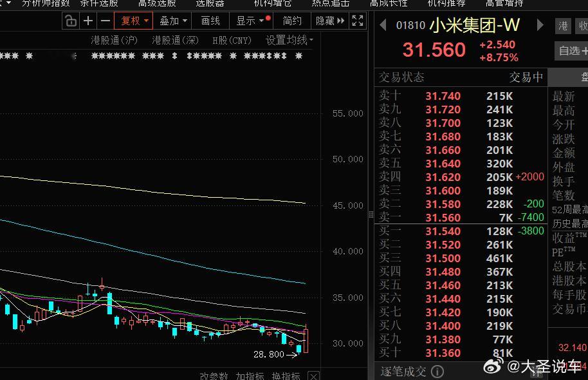Switch to H股(CNY) tab
This screenshot has height=380, width=588.
(232, 40)
